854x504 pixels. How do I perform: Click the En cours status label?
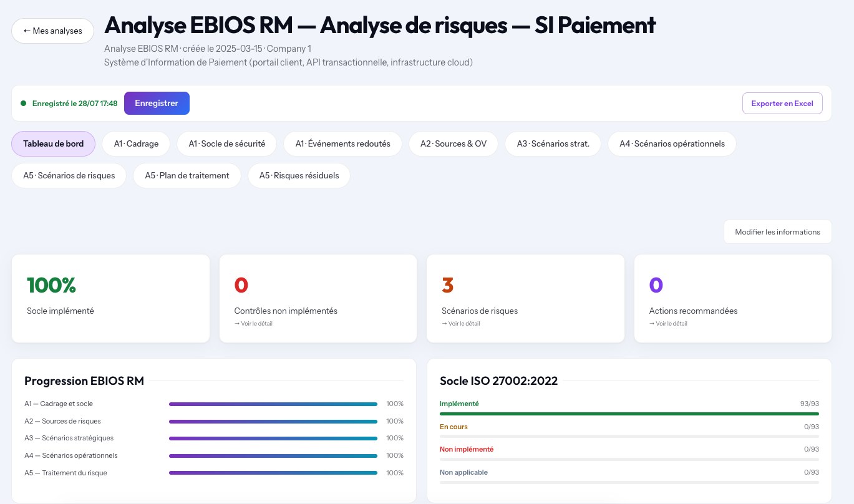[454, 427]
